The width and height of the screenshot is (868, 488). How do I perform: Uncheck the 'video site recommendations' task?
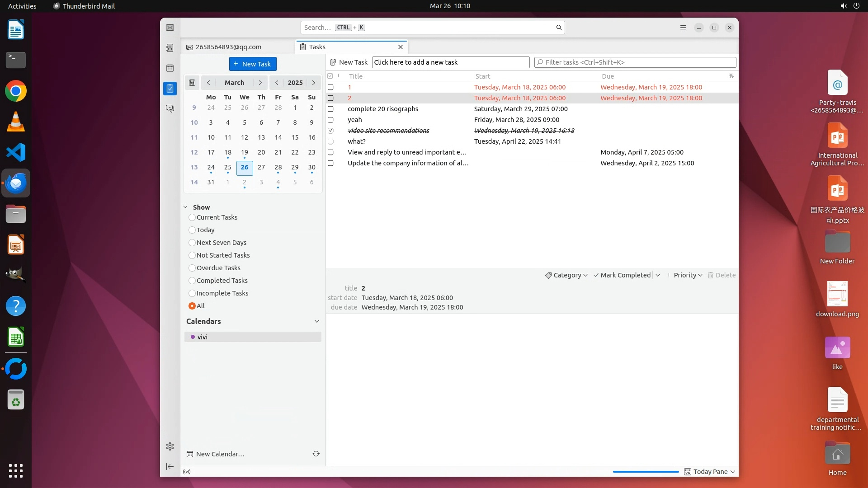(x=330, y=131)
